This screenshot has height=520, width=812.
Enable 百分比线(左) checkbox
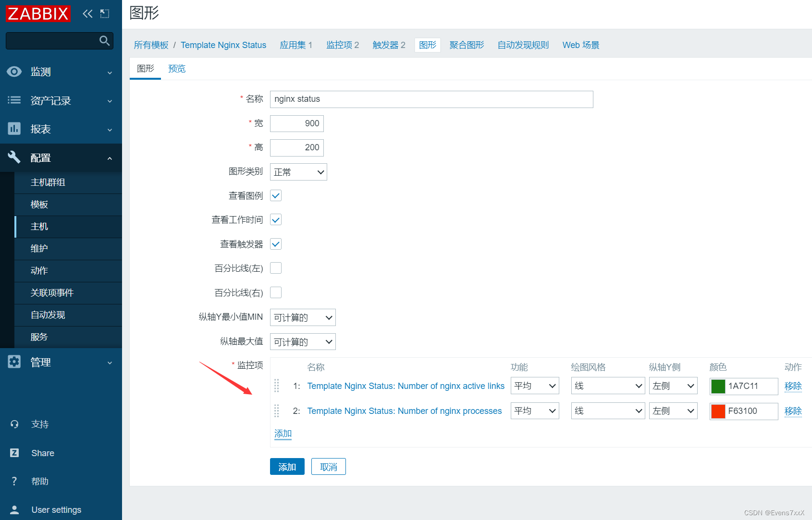(x=275, y=268)
